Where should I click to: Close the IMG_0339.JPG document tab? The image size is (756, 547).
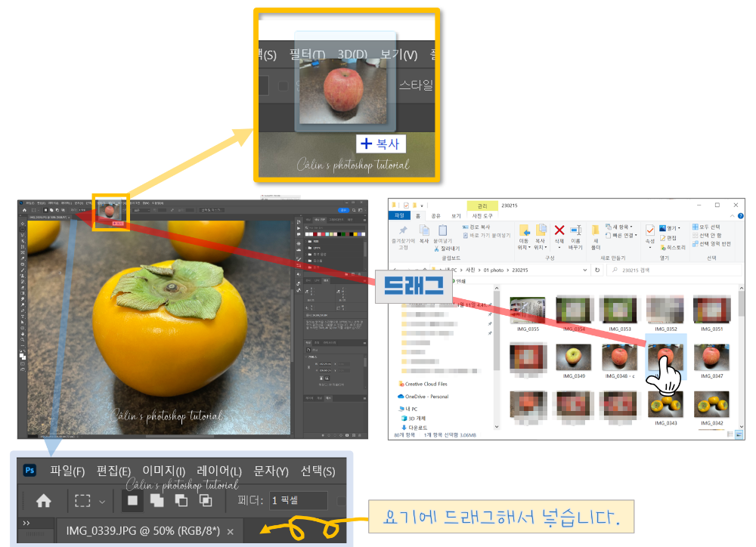pyautogui.click(x=231, y=532)
